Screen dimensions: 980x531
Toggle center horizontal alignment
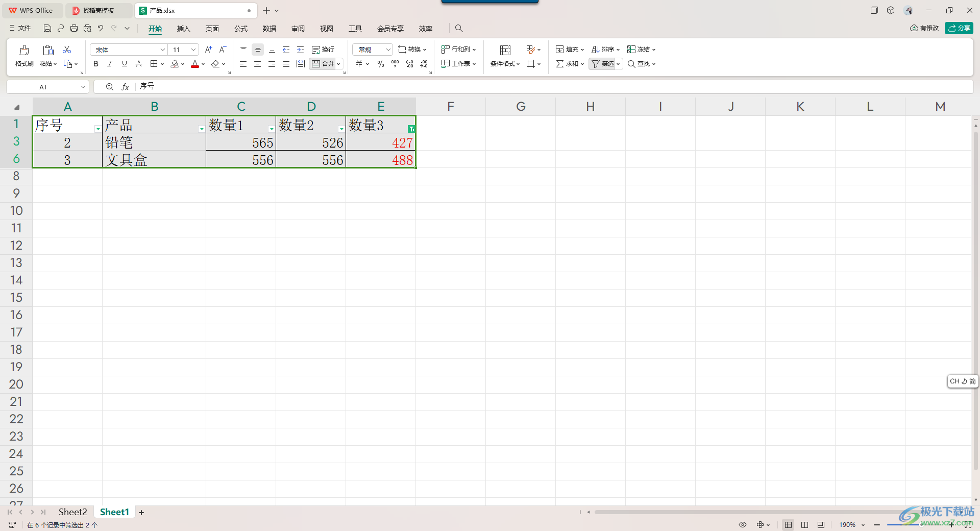click(x=258, y=64)
